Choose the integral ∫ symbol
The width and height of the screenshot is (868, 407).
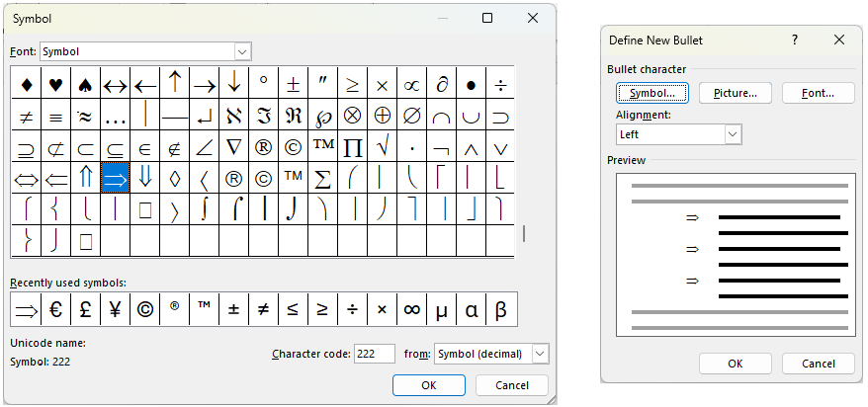click(x=205, y=209)
